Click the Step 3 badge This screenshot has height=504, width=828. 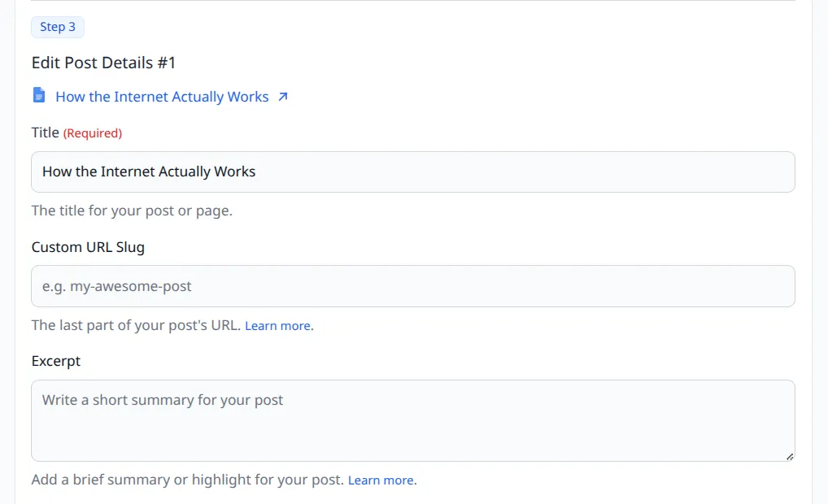tap(57, 27)
